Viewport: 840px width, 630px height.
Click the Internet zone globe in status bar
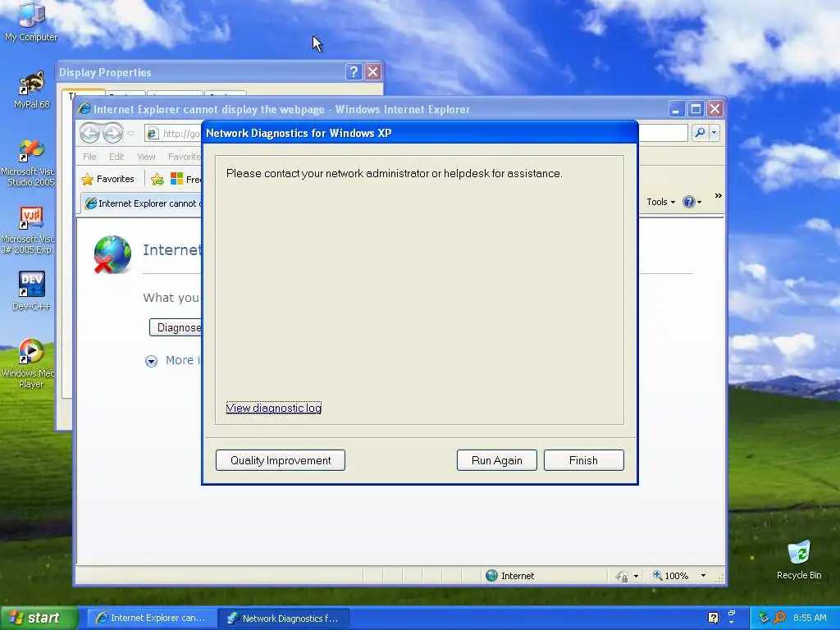(x=492, y=575)
